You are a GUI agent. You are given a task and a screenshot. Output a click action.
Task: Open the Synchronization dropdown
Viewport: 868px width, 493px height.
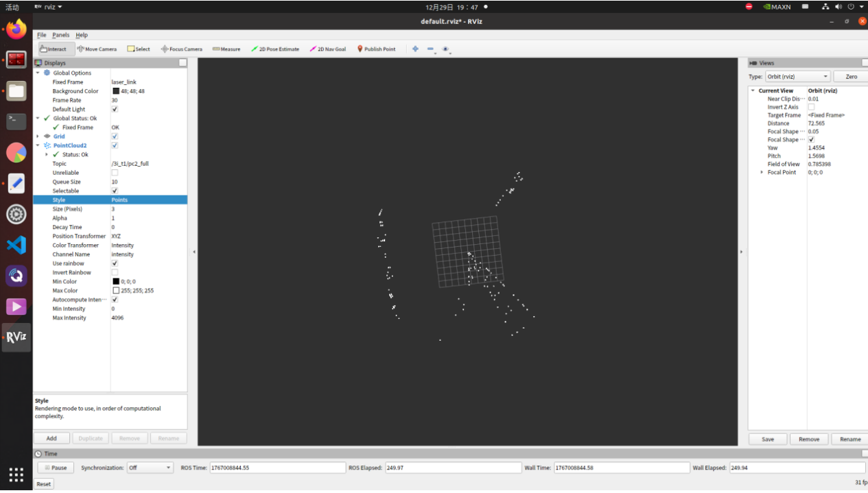(150, 468)
